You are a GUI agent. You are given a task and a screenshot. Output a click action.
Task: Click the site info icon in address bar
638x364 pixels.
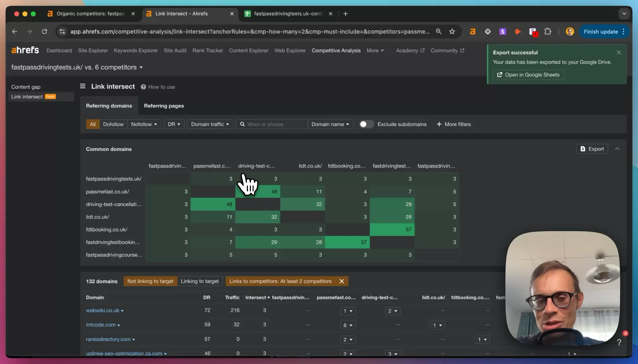(62, 32)
